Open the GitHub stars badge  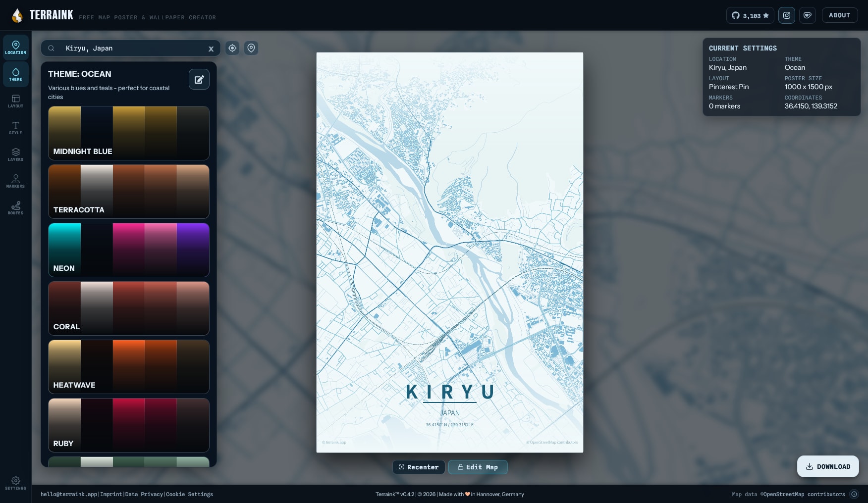[x=750, y=15]
